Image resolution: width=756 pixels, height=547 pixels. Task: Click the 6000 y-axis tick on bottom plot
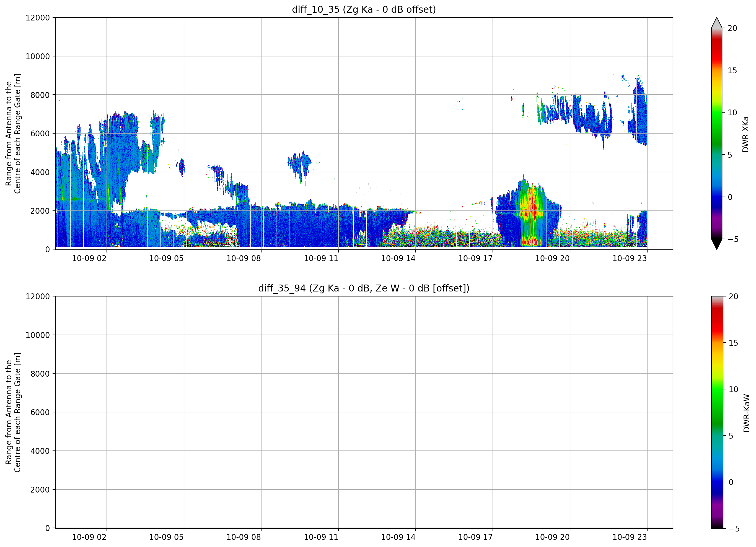click(40, 412)
